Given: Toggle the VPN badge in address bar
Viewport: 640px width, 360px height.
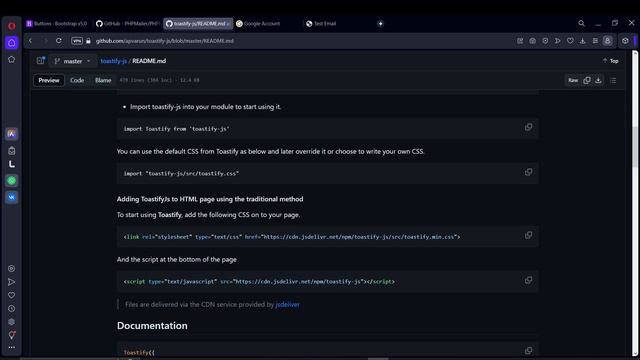Looking at the screenshot, I should tap(77, 41).
